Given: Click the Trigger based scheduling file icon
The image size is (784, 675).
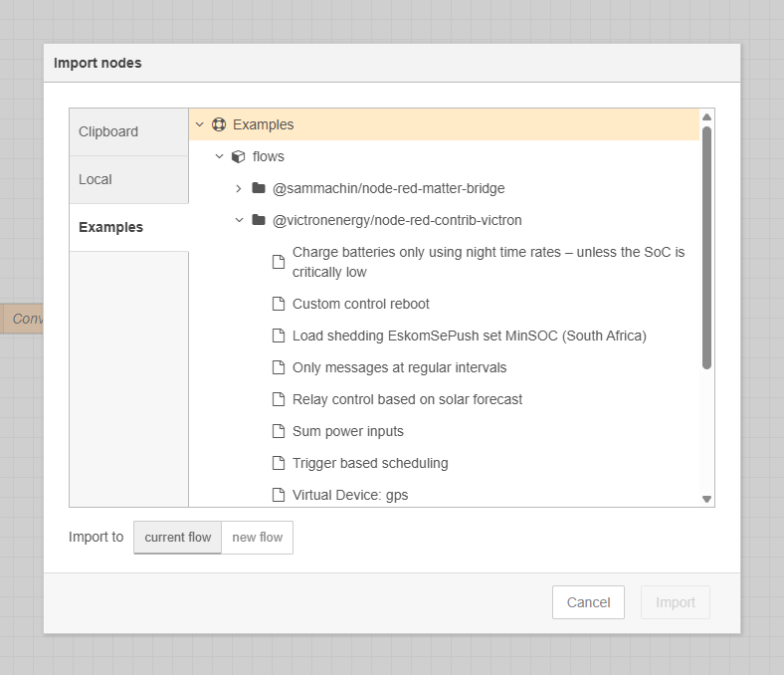Looking at the screenshot, I should (x=279, y=463).
